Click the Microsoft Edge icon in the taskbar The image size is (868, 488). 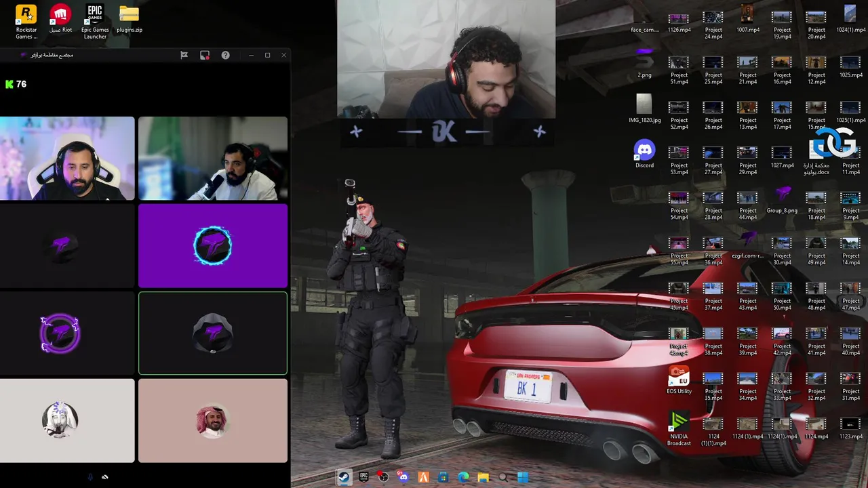[463, 477]
